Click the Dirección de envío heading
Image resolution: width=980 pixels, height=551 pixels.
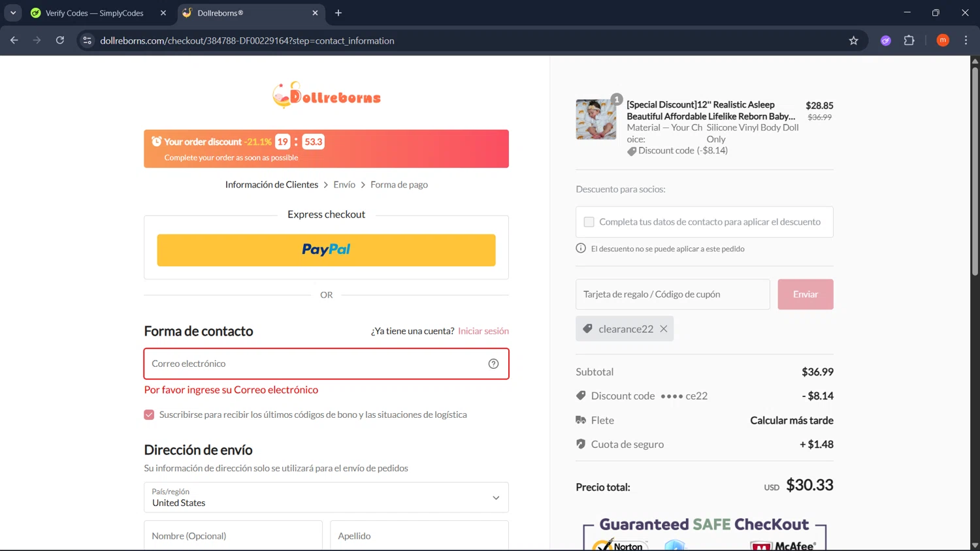point(198,450)
